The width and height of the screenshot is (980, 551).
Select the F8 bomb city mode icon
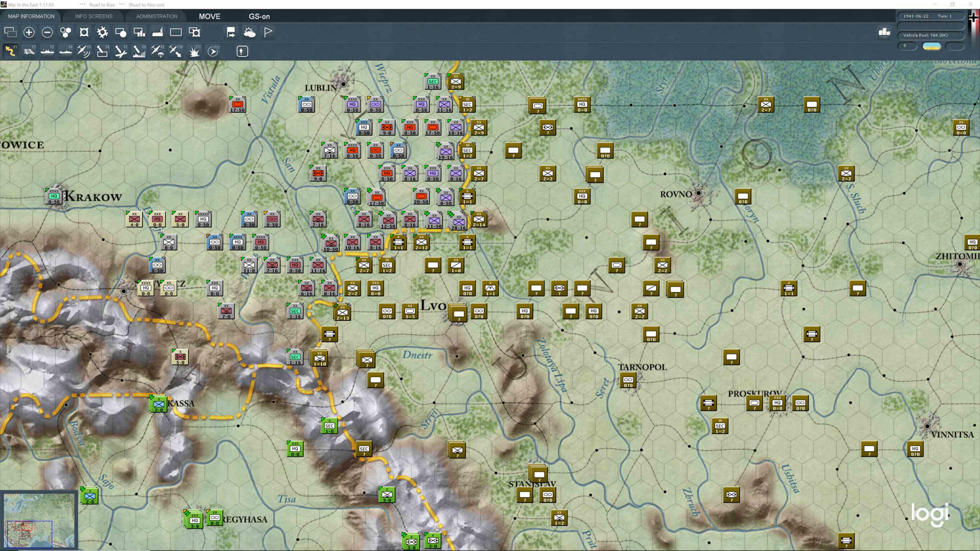139,51
